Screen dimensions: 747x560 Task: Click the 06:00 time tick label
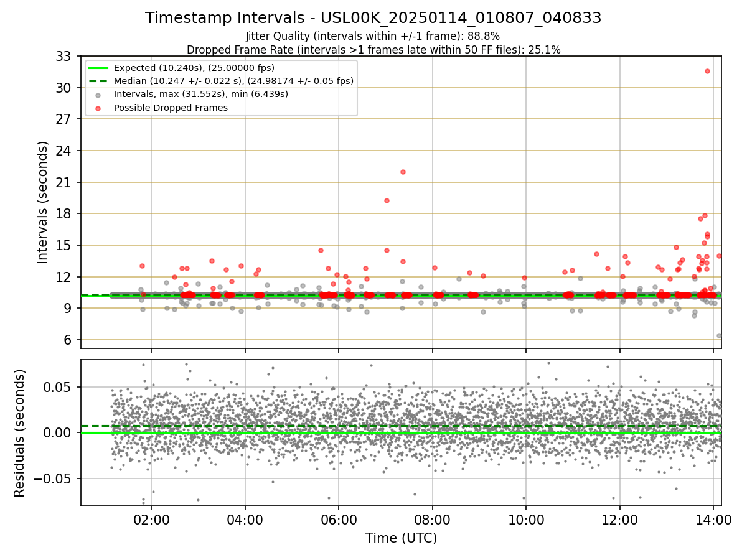339,519
